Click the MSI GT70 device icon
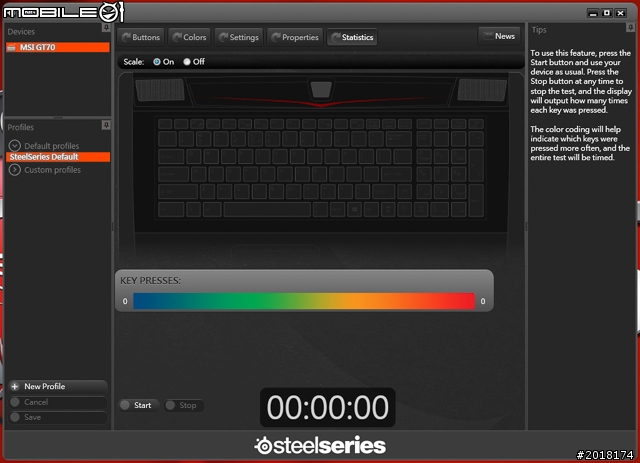 11,47
